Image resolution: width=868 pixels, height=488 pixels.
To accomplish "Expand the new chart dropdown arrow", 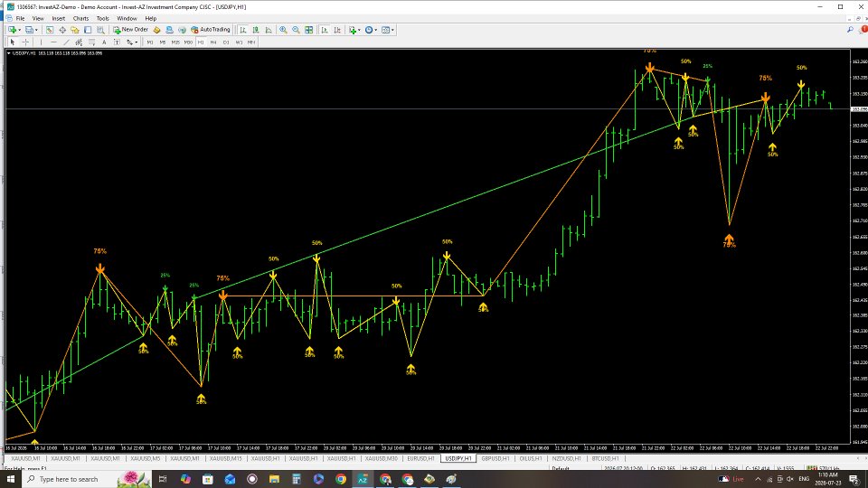I will pos(19,30).
